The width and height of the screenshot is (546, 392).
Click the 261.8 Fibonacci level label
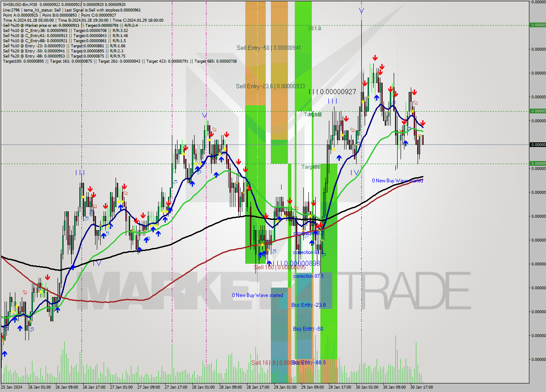314,29
